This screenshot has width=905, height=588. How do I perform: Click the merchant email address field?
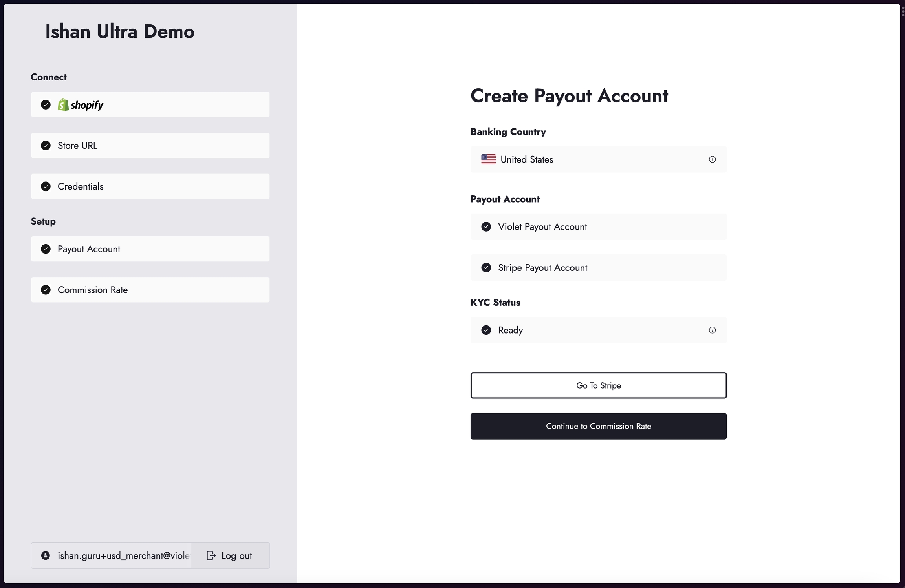click(111, 555)
